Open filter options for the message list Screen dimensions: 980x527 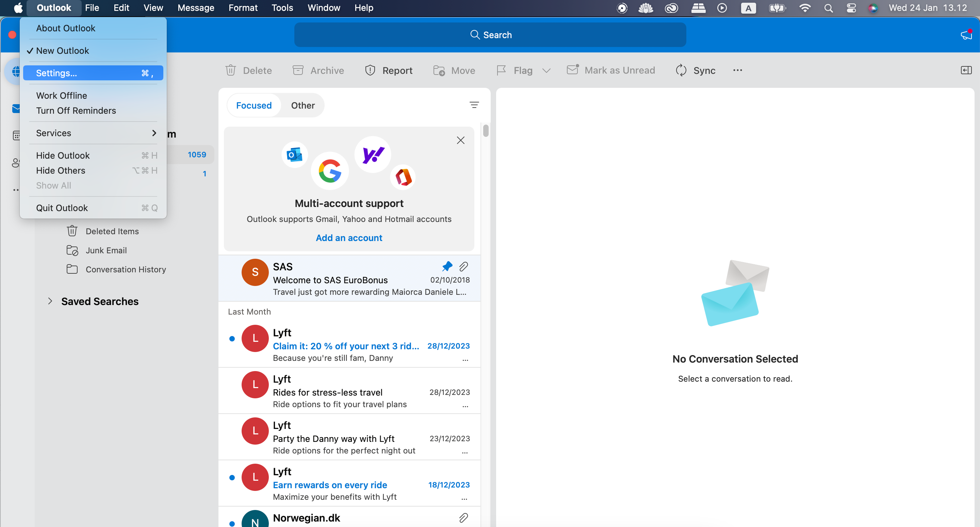pos(474,105)
